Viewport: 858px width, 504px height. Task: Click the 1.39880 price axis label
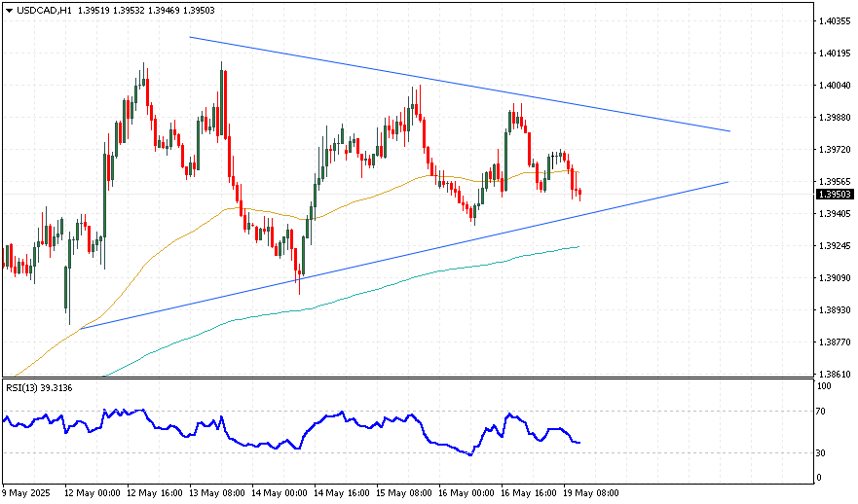tap(835, 118)
